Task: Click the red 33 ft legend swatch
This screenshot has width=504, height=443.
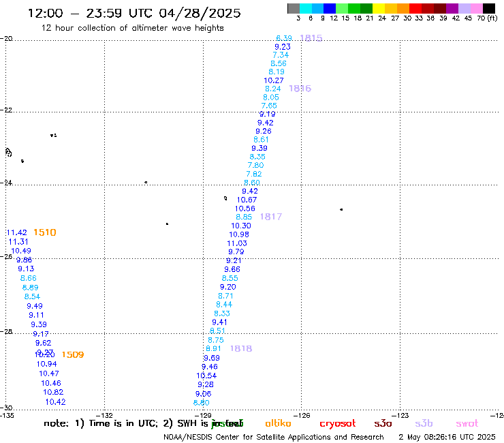Action: 415,8
